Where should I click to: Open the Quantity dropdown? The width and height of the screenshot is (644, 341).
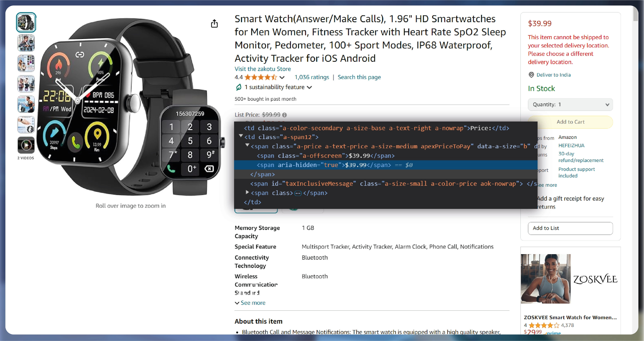[570, 105]
